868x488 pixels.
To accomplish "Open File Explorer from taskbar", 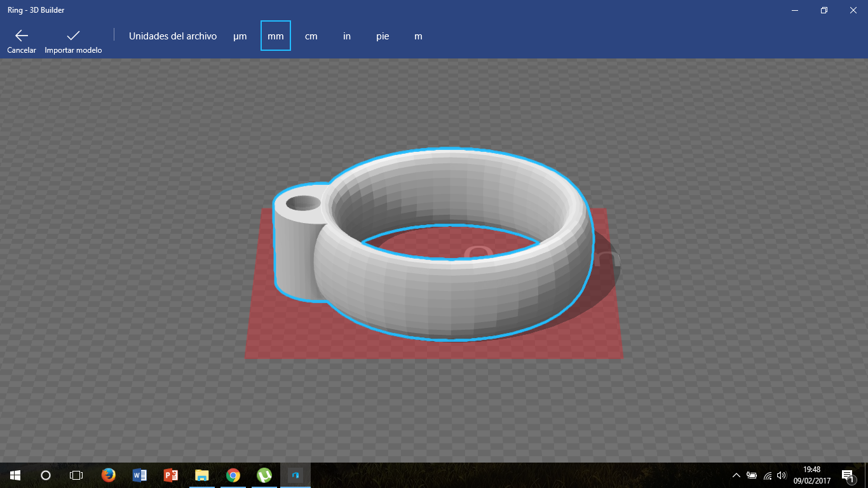I will pyautogui.click(x=201, y=475).
